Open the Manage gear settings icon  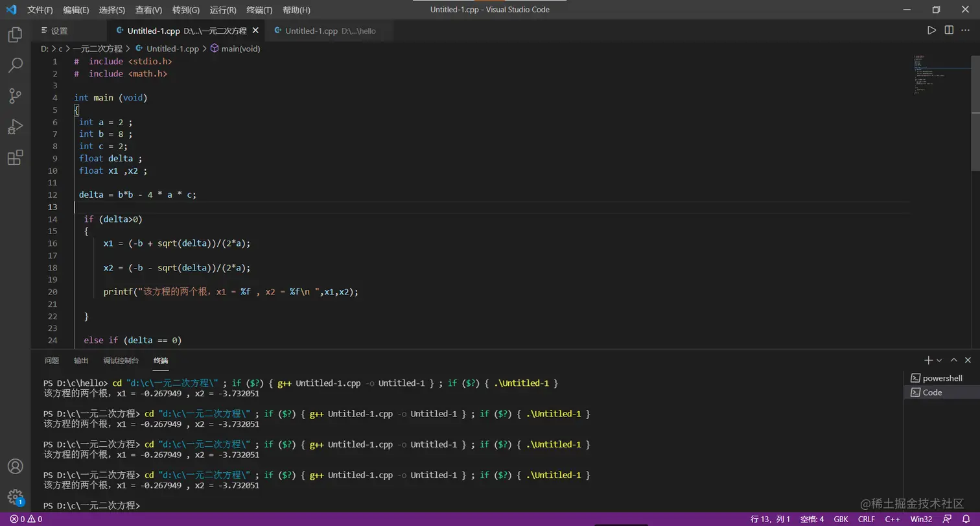[15, 497]
